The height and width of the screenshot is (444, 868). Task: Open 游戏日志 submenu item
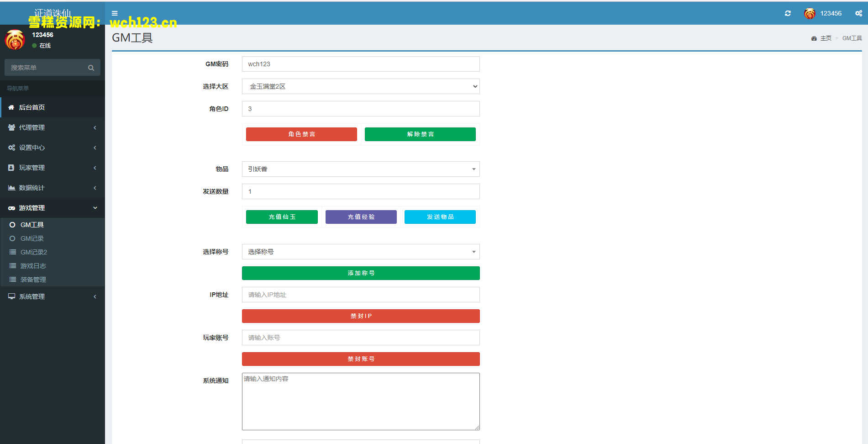[53, 266]
